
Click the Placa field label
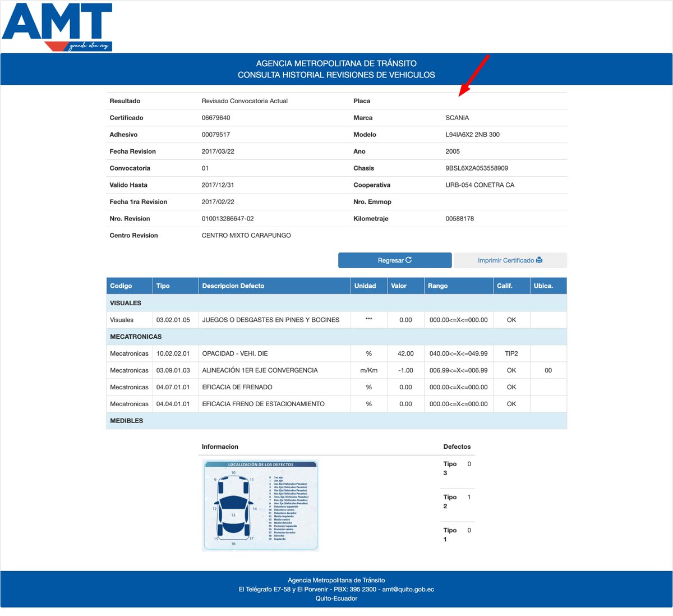tap(362, 101)
